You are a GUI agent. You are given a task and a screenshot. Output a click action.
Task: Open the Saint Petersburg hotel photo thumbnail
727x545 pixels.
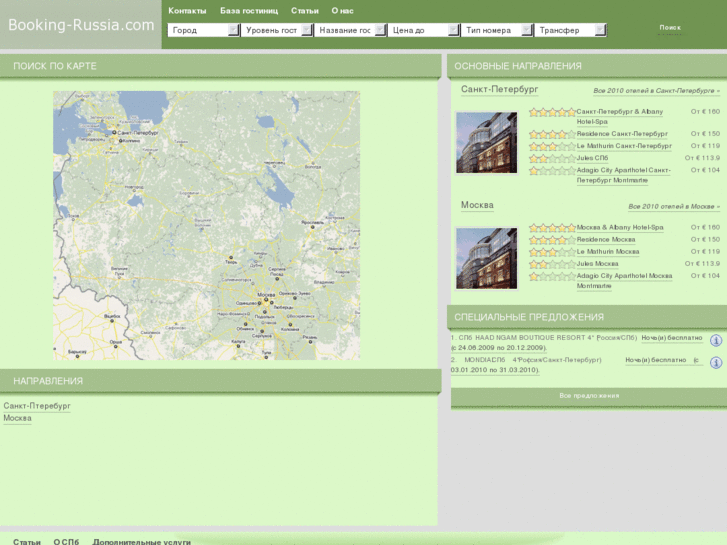click(x=487, y=142)
